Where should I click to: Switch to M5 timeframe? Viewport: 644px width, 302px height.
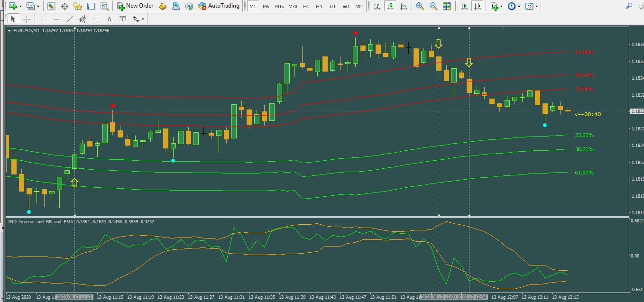266,7
